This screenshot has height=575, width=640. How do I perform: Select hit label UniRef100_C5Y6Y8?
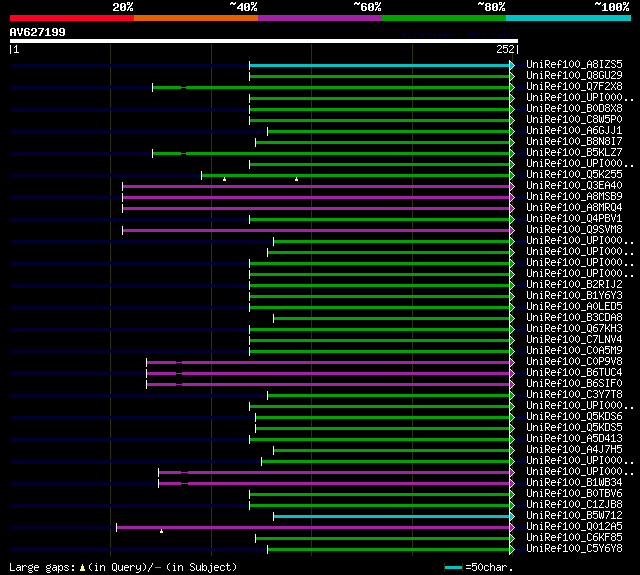(574, 549)
